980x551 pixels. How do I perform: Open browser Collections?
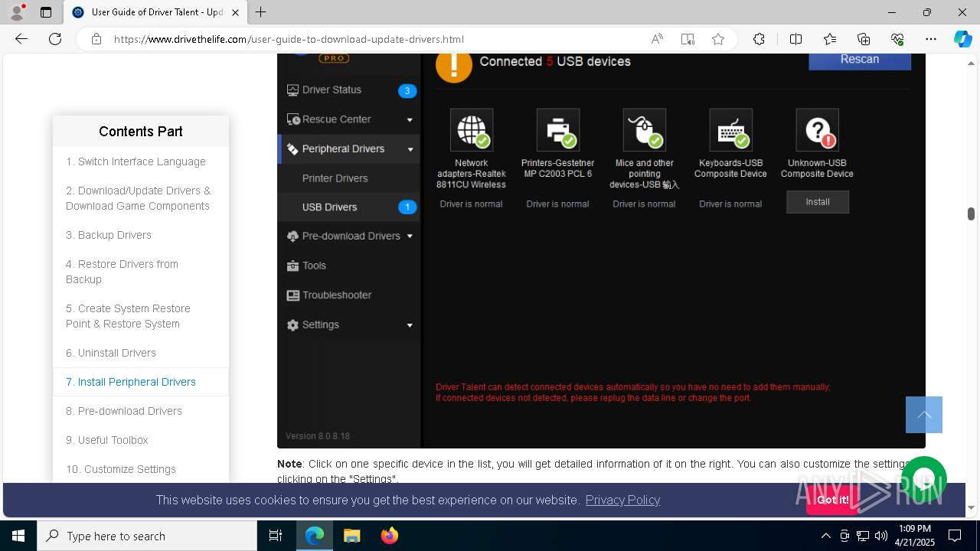864,39
